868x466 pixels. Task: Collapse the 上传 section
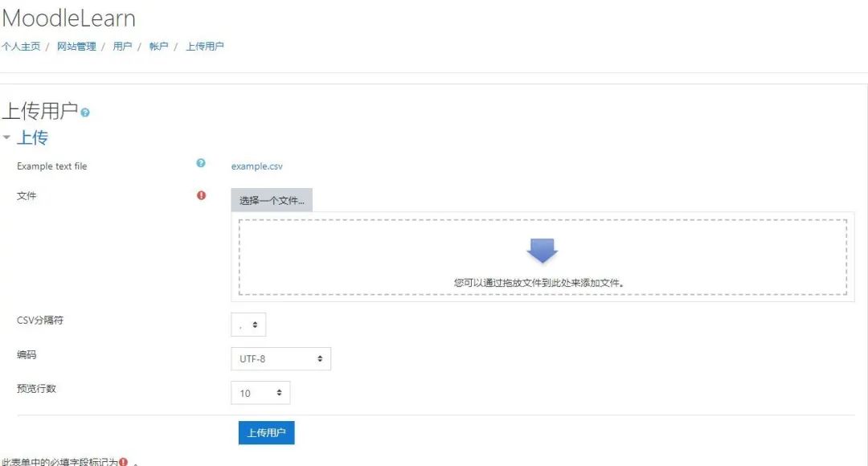coord(6,137)
